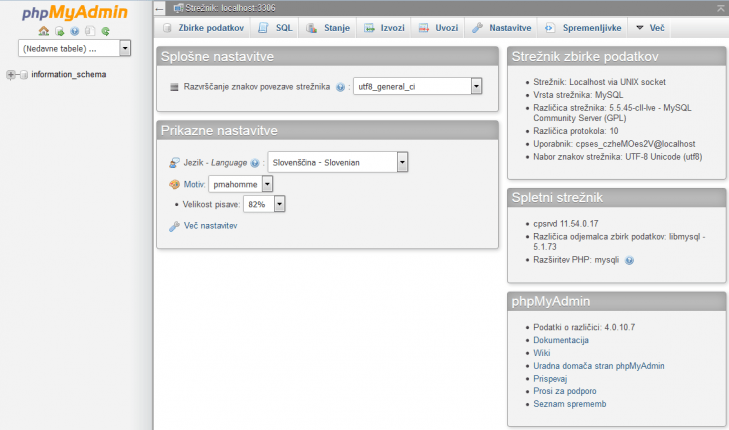Switch to the Uvozi tab
The image size is (729, 430).
pyautogui.click(x=438, y=28)
